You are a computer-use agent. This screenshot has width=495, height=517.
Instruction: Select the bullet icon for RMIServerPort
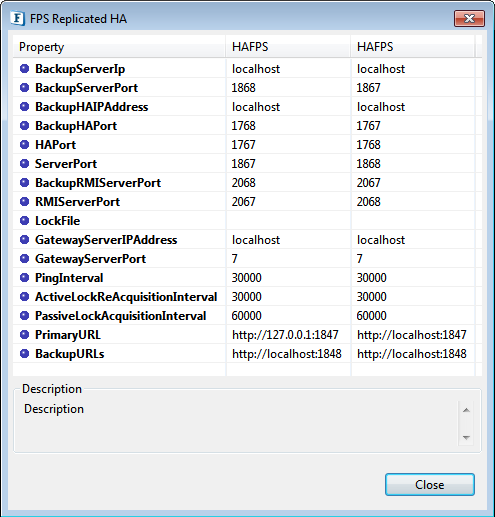24,202
